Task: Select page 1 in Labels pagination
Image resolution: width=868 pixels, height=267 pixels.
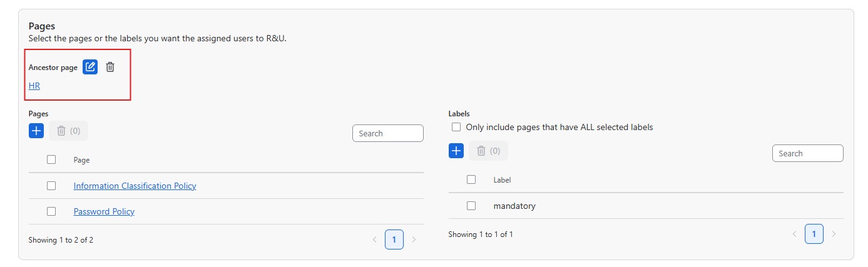Action: [814, 234]
